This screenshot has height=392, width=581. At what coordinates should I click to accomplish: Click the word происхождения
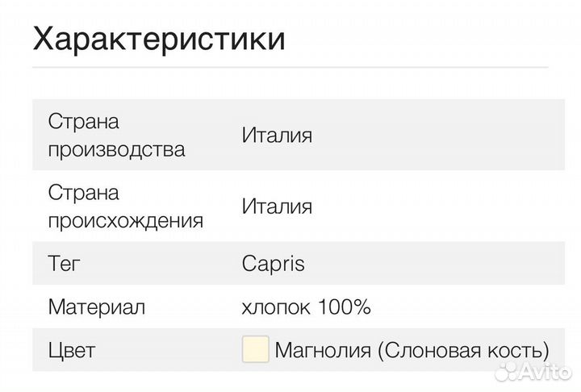pyautogui.click(x=126, y=220)
